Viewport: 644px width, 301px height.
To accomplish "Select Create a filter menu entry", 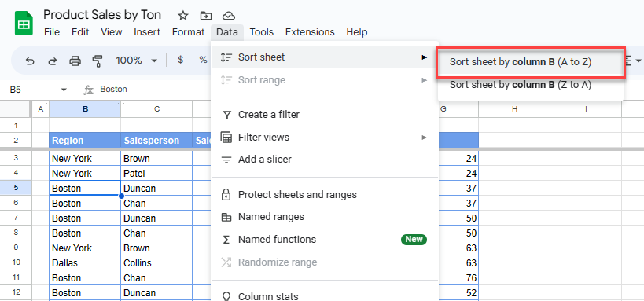I will 325,115.
